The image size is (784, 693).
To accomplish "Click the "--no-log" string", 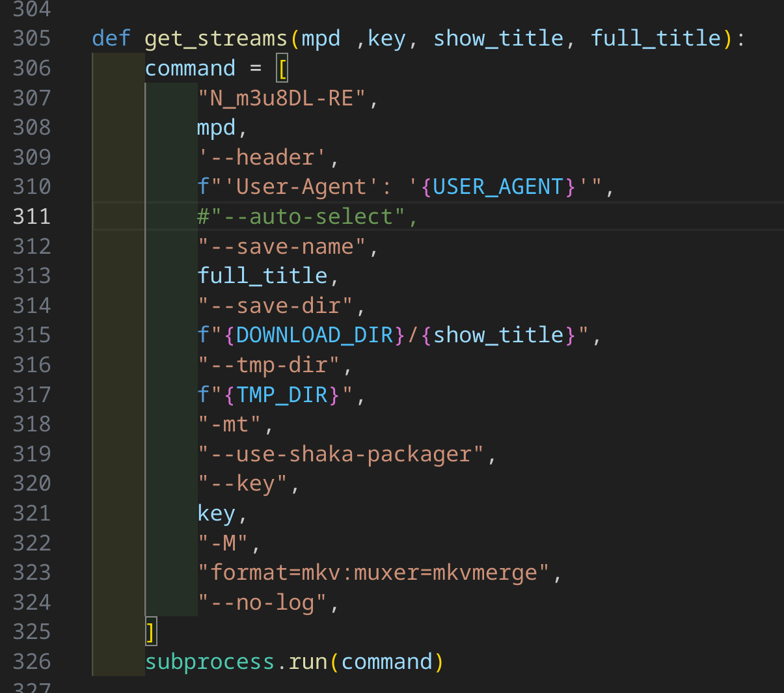I will point(262,603).
